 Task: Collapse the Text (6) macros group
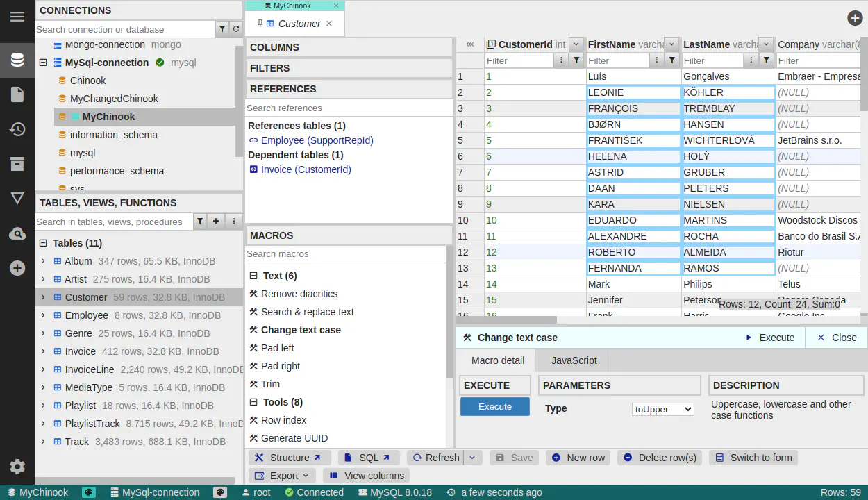pos(253,276)
